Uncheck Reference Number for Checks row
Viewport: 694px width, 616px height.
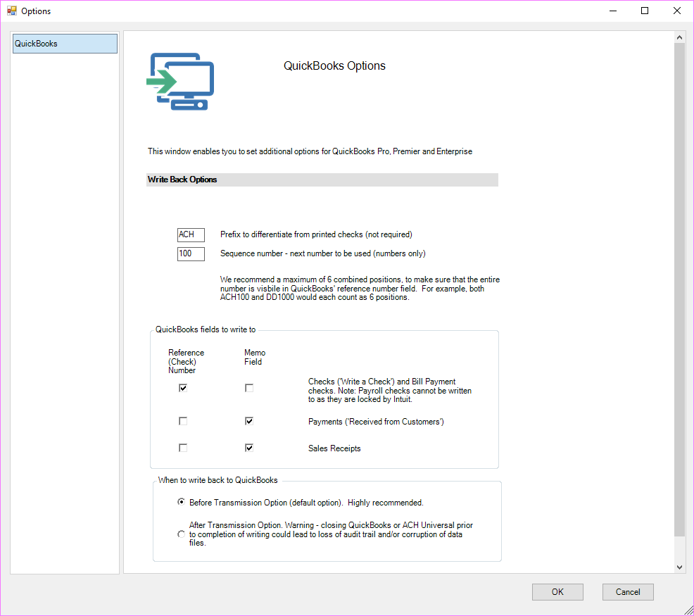coord(182,387)
